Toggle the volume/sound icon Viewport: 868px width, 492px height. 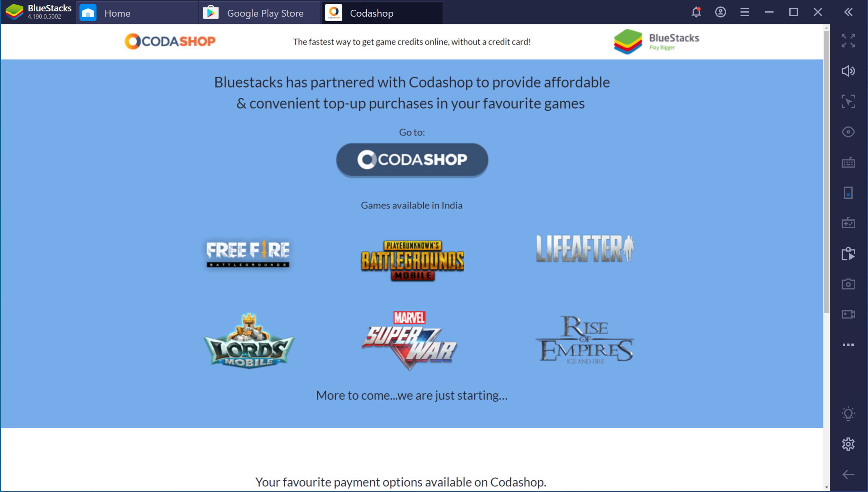851,70
